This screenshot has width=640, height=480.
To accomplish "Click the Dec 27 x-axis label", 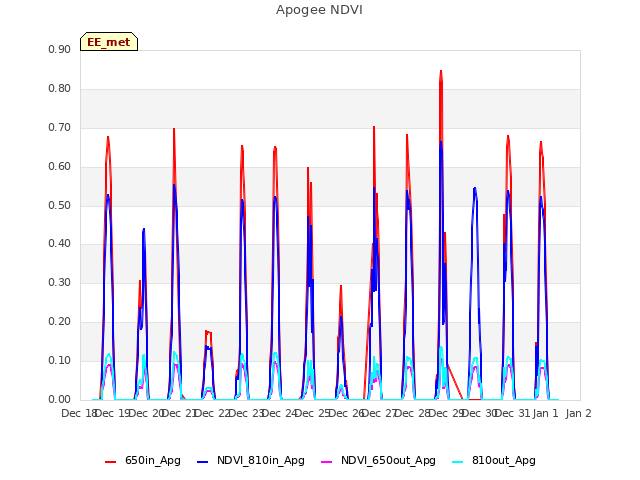I will click(380, 413).
